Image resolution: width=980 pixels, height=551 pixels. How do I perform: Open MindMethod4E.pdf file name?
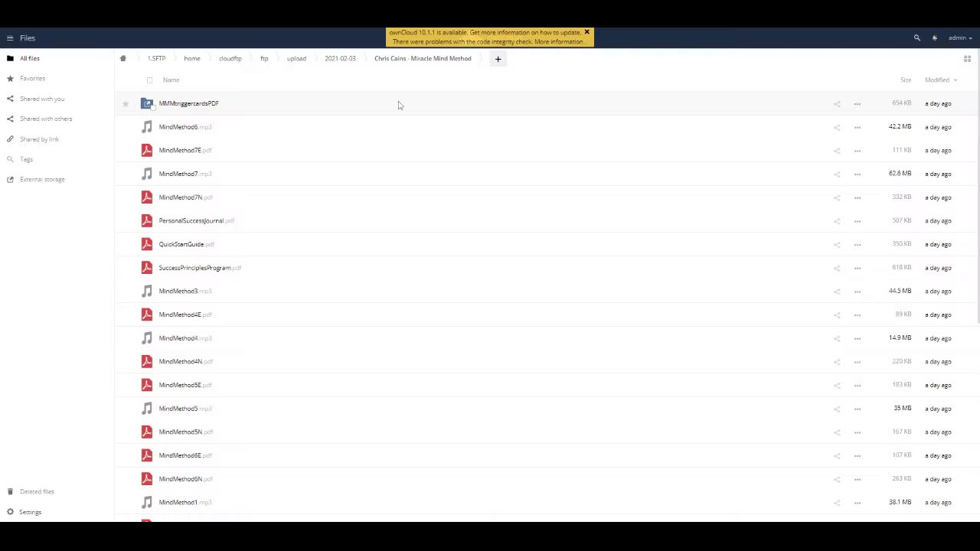[185, 315]
